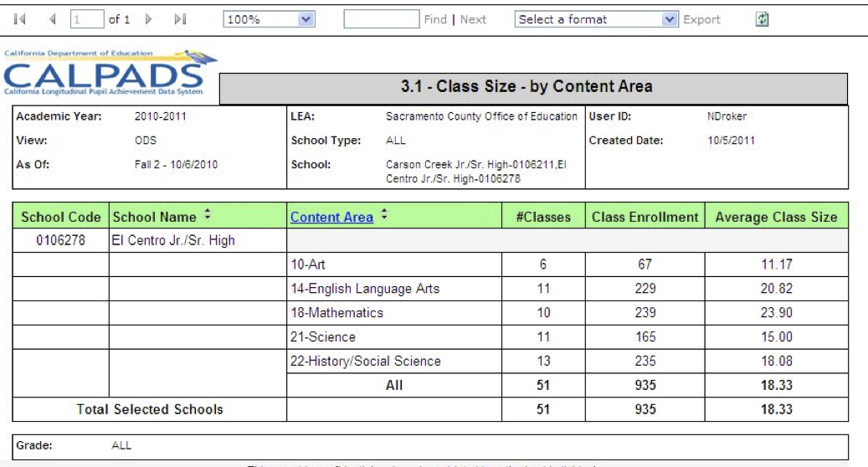Select 22-History/Social Science row label
The height and width of the screenshot is (467, 868).
point(365,362)
